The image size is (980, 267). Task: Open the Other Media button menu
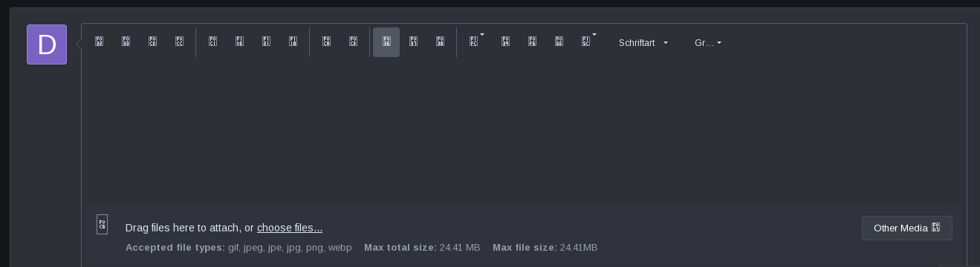coord(906,228)
